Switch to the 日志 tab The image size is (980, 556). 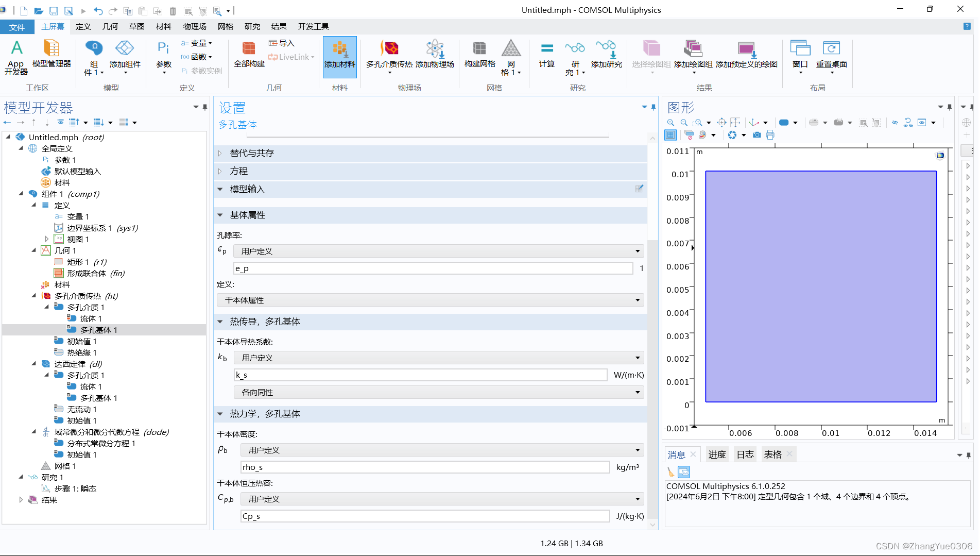(745, 454)
